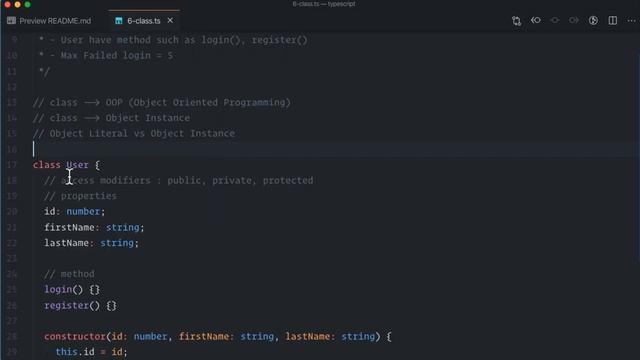Click the go forward arrow icon
Viewport: 640px width, 360px height.
click(x=573, y=20)
